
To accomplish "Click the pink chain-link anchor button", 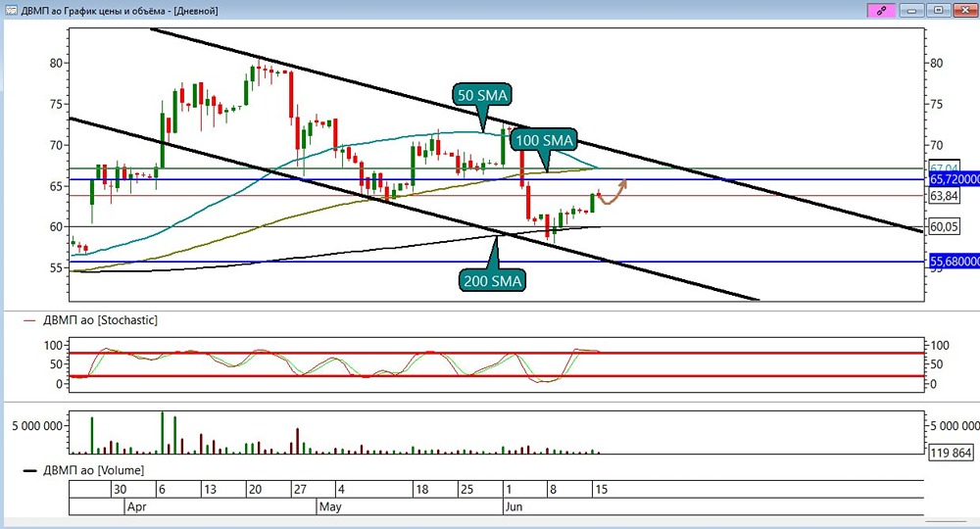I will (881, 10).
